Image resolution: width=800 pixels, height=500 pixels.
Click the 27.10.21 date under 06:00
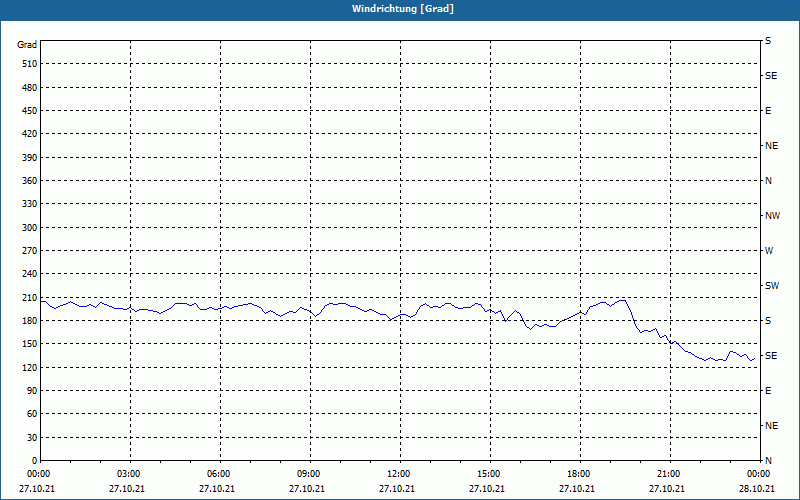[x=216, y=489]
